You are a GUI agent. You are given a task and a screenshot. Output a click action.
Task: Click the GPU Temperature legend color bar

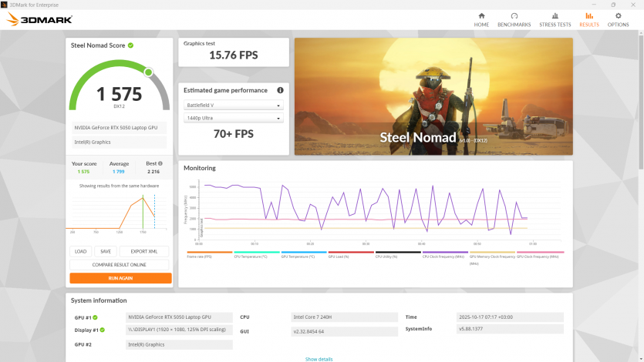304,252
